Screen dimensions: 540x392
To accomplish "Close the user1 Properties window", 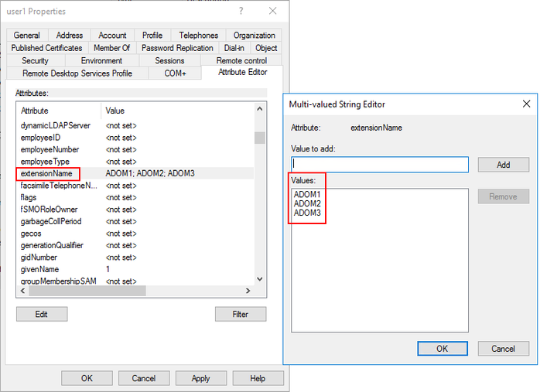I will 273,11.
